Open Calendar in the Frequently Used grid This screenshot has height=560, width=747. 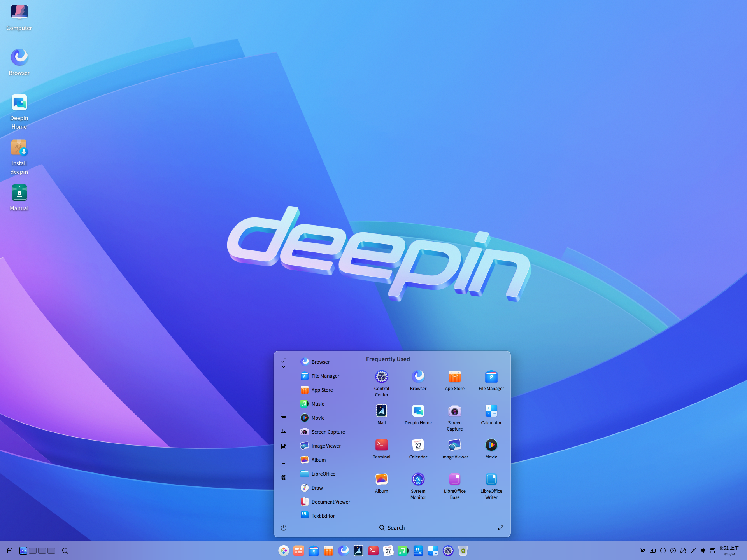point(418,449)
